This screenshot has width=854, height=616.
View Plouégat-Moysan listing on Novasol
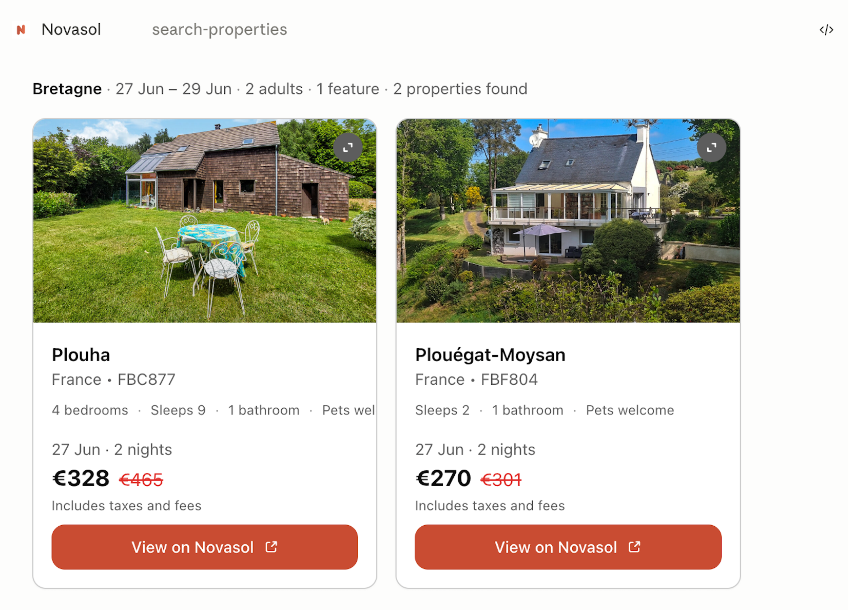568,547
